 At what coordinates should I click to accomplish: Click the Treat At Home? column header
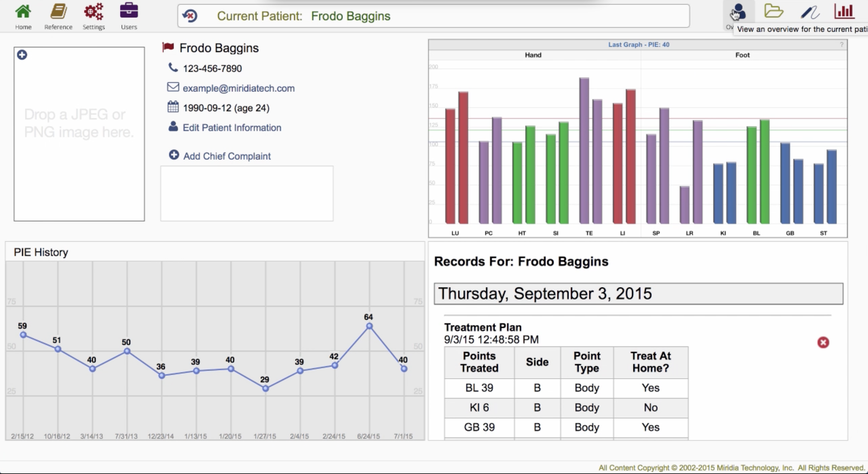651,362
